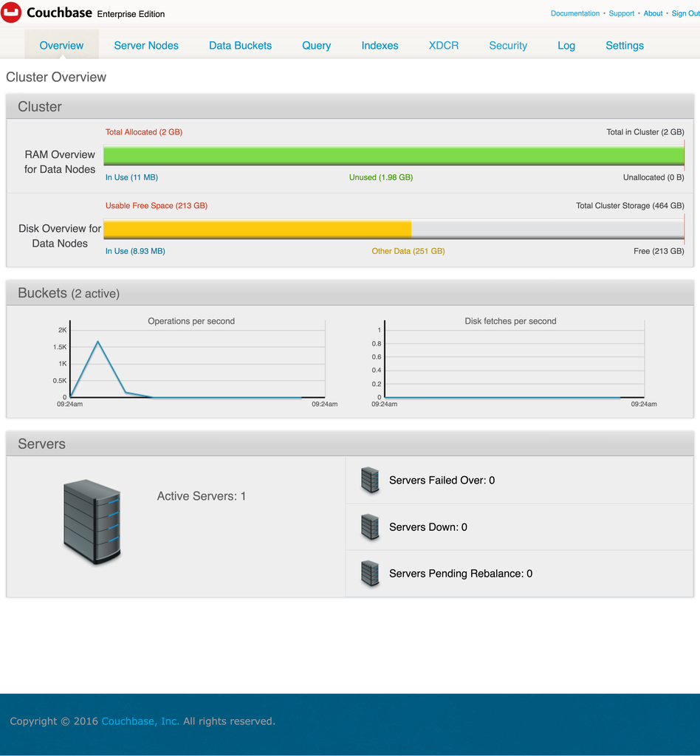
Task: Click the Free (213 GB) label
Action: [659, 251]
